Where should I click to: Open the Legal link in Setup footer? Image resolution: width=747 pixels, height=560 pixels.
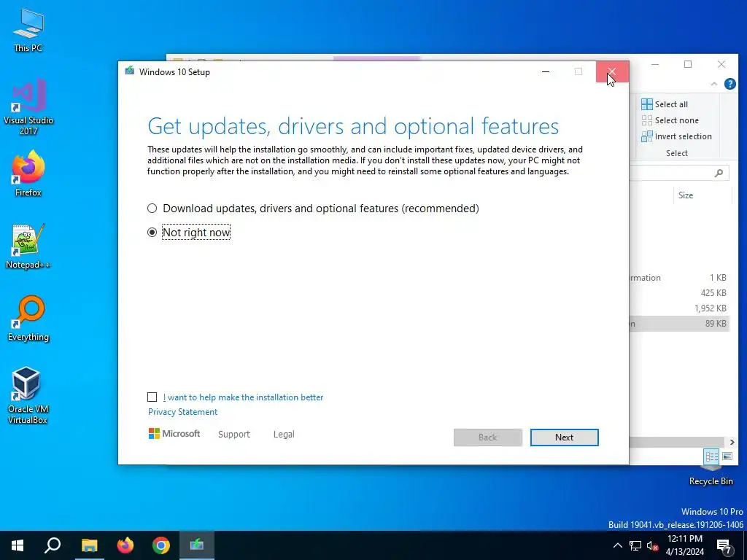tap(284, 435)
